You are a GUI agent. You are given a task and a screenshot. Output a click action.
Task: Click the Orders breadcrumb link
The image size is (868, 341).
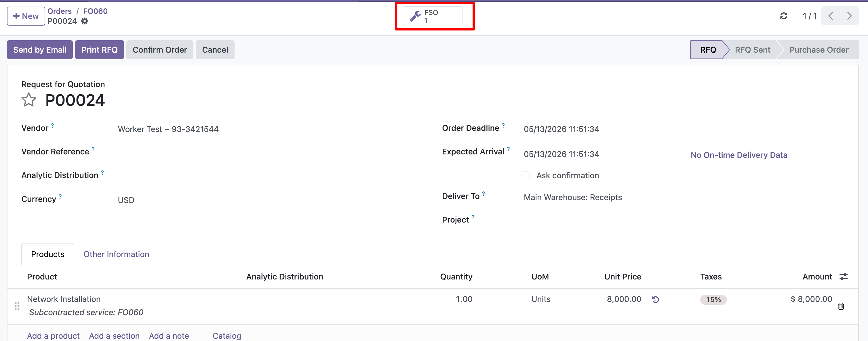[59, 11]
